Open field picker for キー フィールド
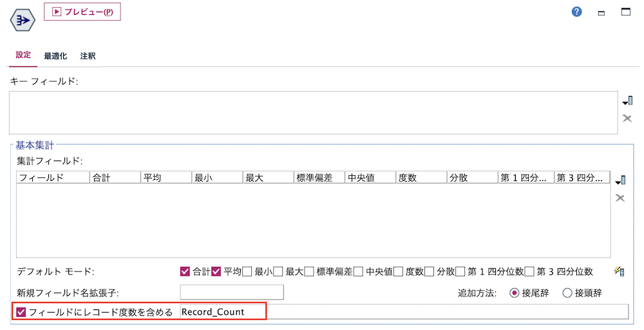The height and width of the screenshot is (330, 644). (x=627, y=101)
